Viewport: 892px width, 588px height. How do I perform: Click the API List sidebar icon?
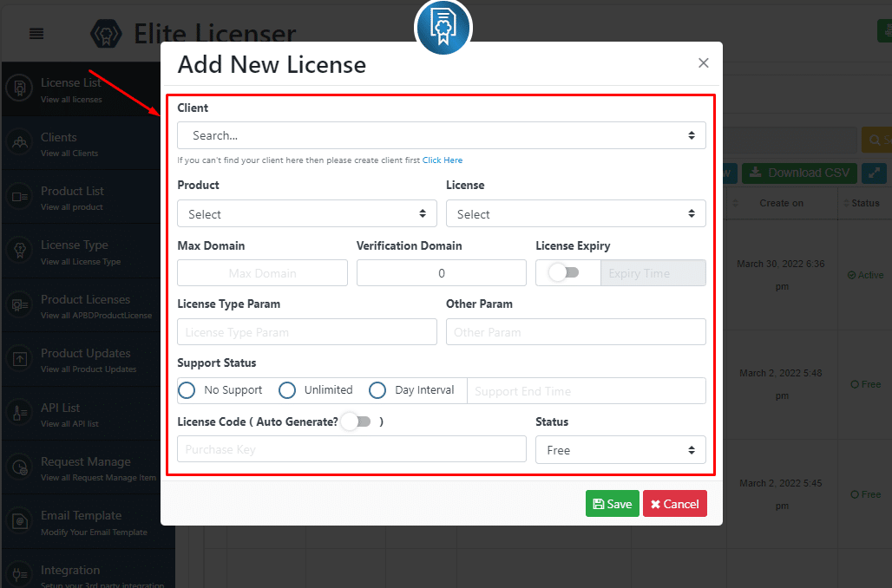pyautogui.click(x=19, y=411)
